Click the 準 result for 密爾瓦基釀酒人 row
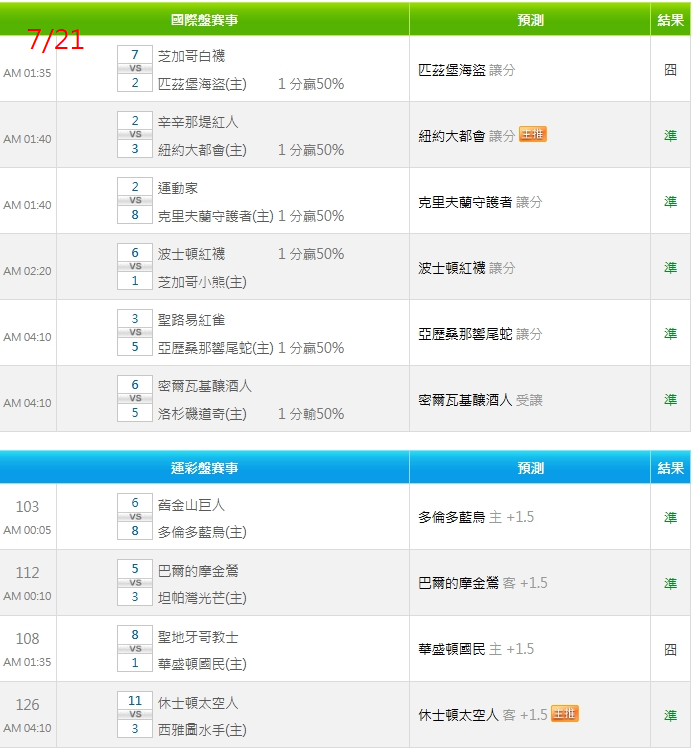 click(x=670, y=400)
